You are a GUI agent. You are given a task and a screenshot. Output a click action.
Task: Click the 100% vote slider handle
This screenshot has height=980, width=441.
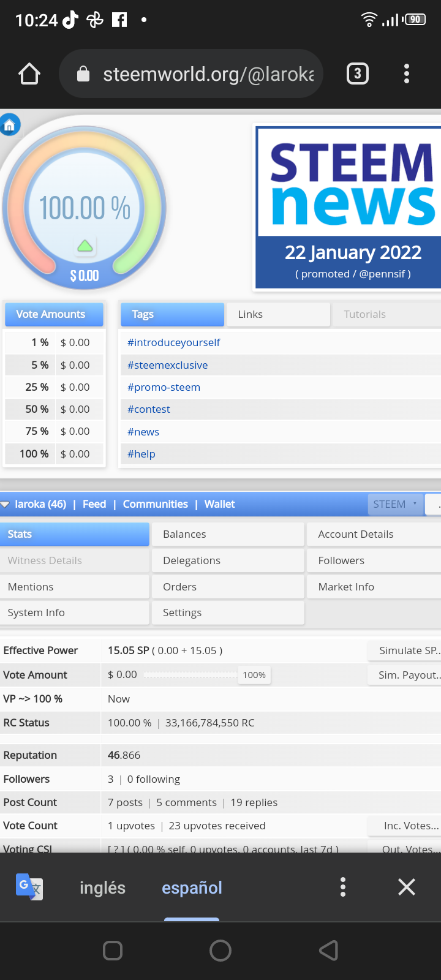click(254, 675)
